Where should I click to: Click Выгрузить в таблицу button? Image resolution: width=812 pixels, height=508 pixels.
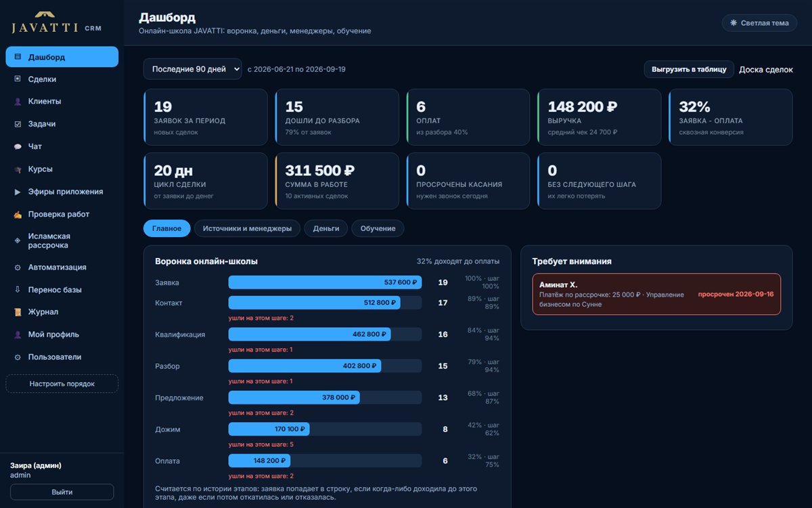689,69
